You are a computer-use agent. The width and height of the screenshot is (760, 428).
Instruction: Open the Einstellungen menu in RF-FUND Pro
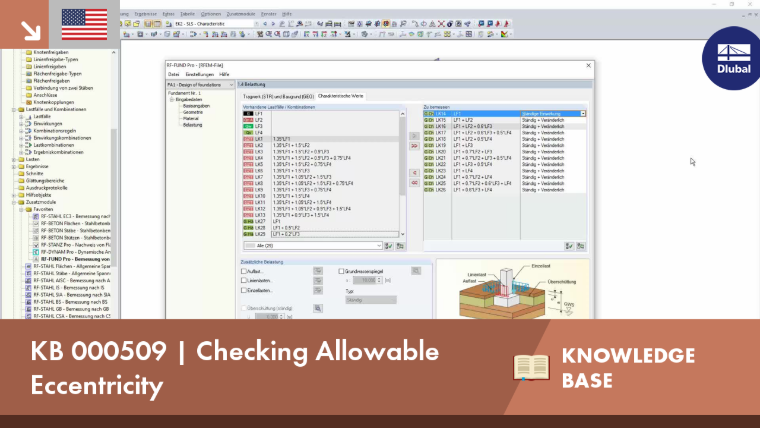(x=200, y=75)
